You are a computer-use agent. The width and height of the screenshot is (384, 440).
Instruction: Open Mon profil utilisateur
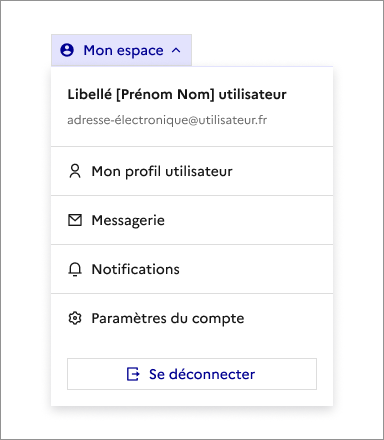(192, 171)
